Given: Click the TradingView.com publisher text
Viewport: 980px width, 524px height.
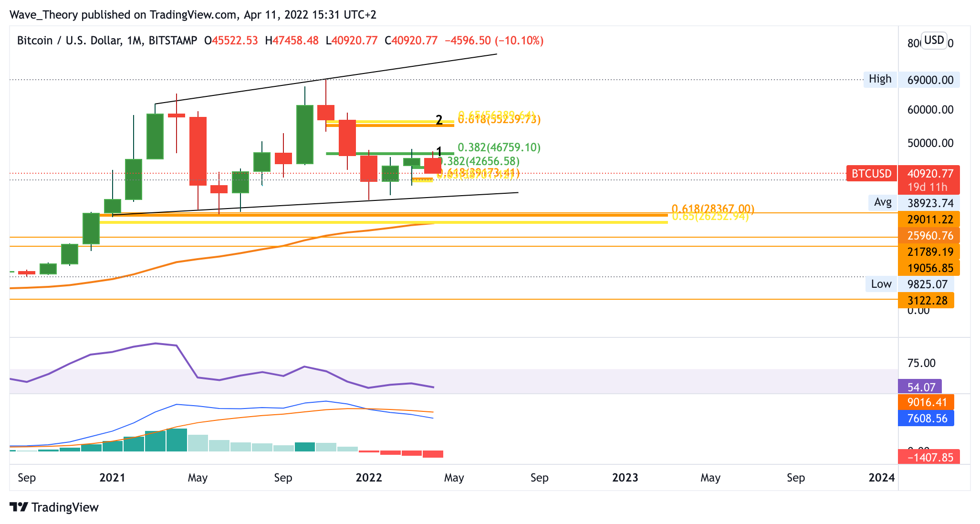Looking at the screenshot, I should tap(193, 15).
